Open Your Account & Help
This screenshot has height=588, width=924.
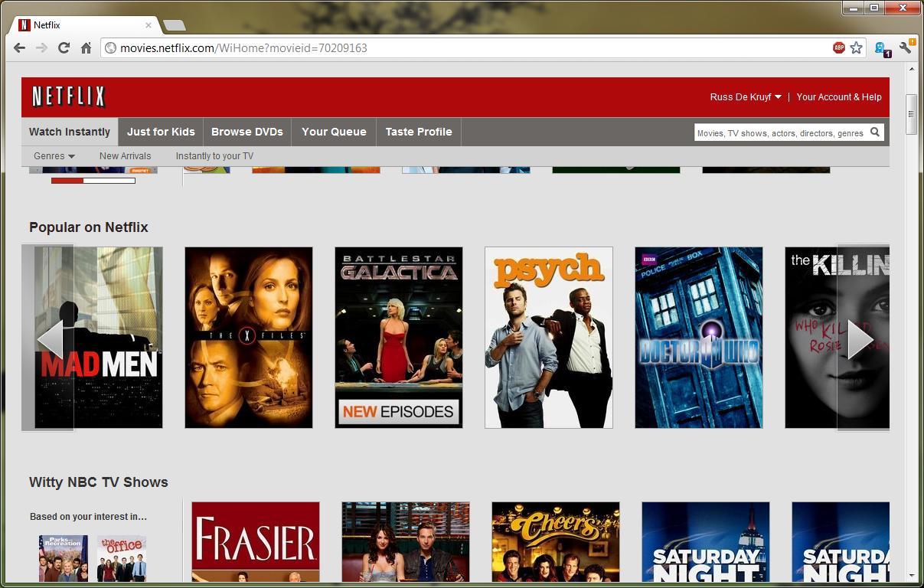click(839, 96)
